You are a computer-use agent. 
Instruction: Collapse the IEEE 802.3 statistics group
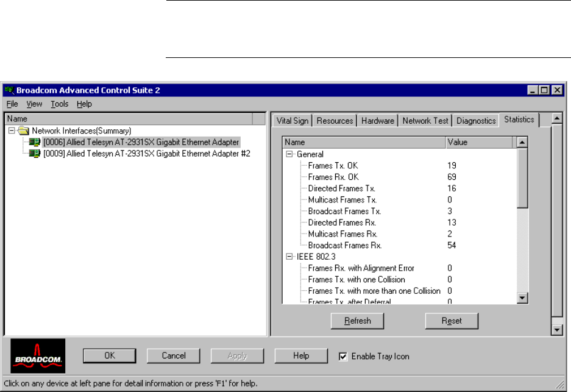click(289, 257)
